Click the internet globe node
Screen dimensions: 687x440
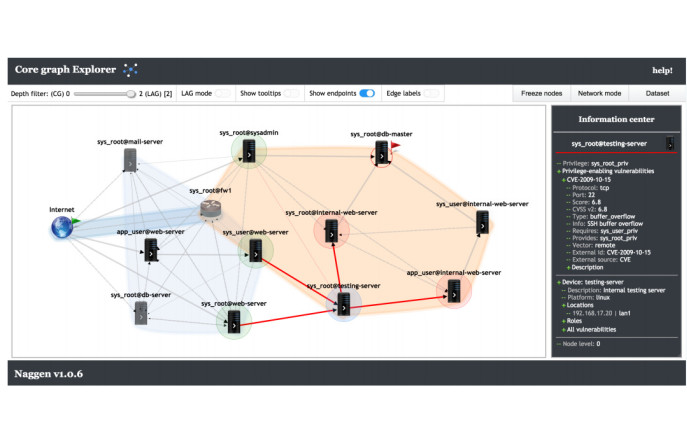click(62, 229)
